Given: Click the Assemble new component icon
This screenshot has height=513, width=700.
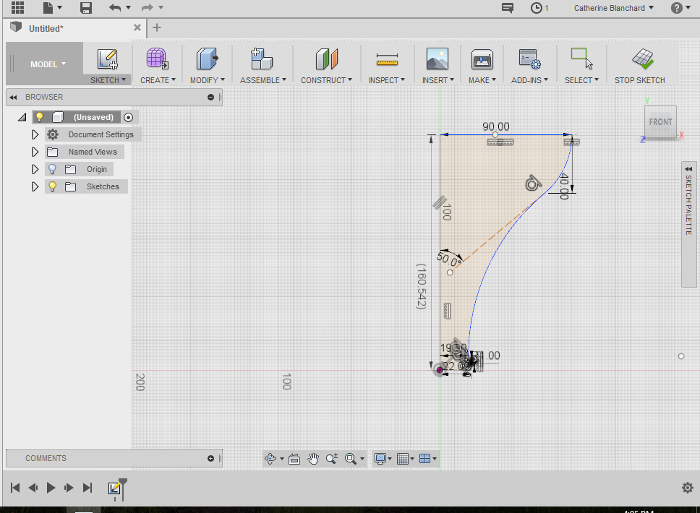Looking at the screenshot, I should coord(262,59).
